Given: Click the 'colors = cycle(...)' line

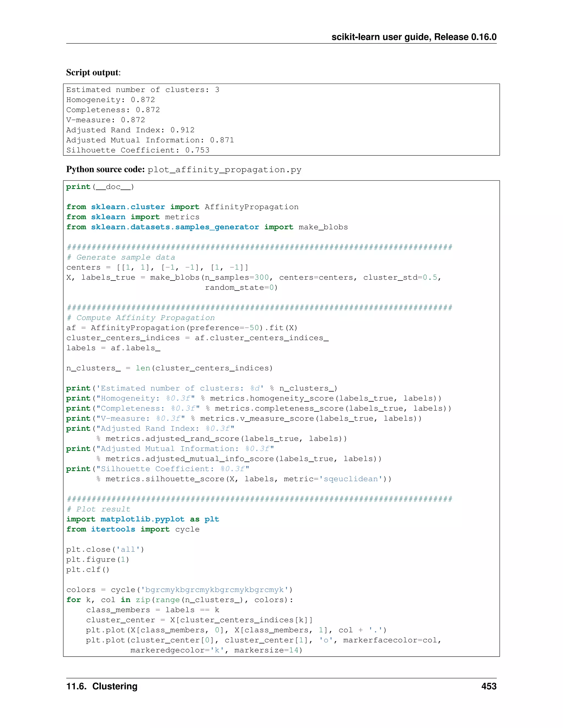Looking at the screenshot, I should point(180,590).
